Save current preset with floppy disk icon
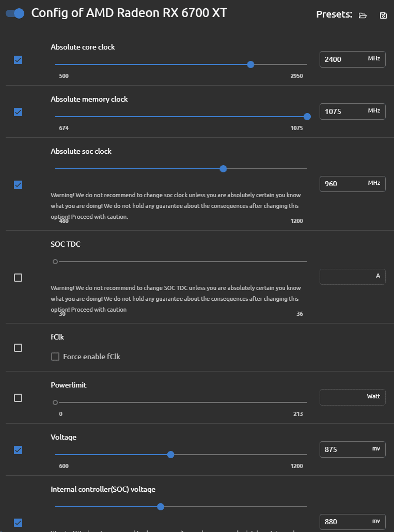 click(x=383, y=15)
